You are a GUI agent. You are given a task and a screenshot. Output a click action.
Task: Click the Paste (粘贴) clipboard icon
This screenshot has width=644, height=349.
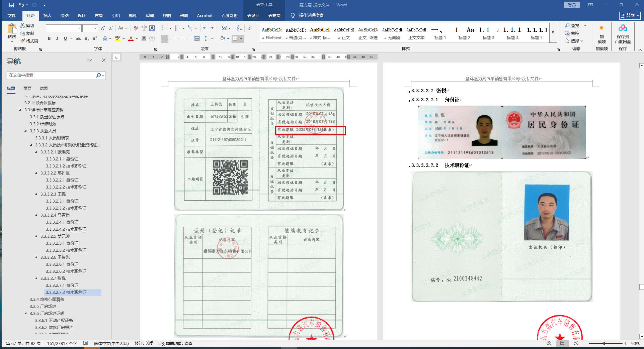(x=12, y=29)
